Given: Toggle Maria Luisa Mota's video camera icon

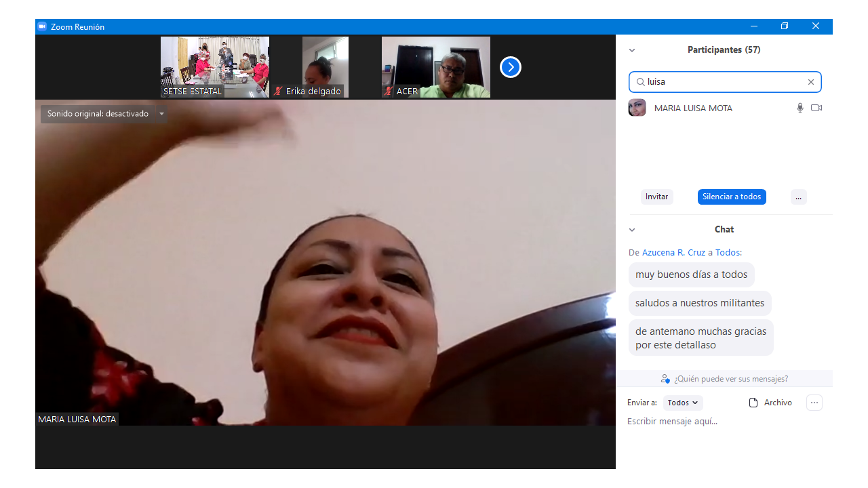Looking at the screenshot, I should (816, 108).
